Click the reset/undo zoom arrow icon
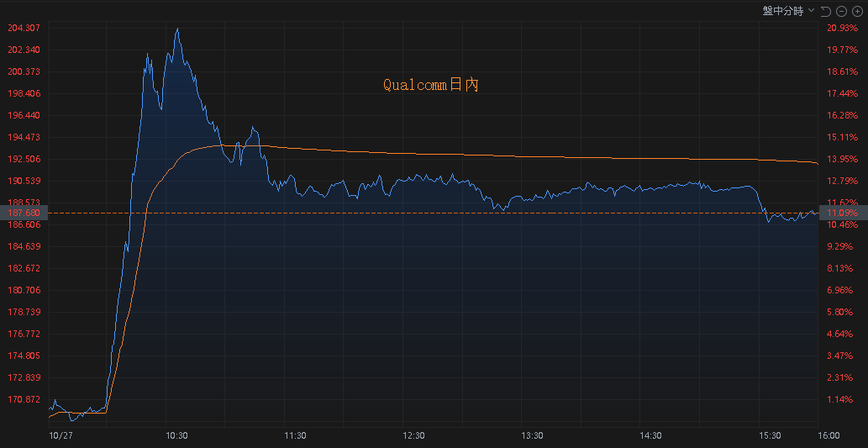 coord(825,11)
